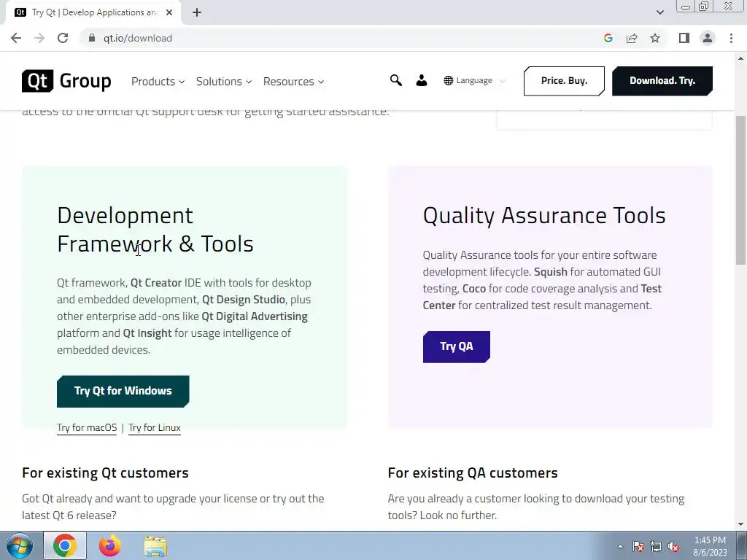747x560 pixels.
Task: Go back with the browser back arrow
Action: (16, 38)
